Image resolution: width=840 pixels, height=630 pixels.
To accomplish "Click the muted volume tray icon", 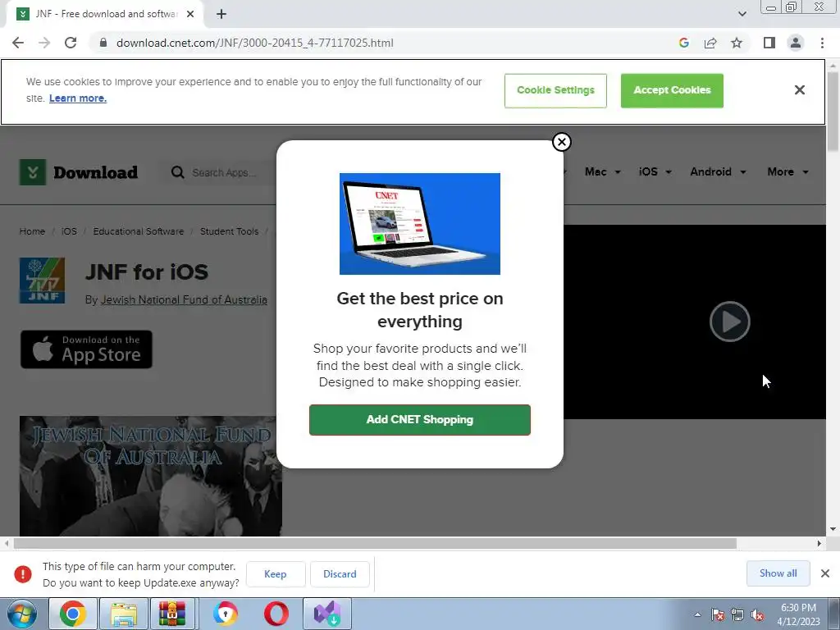I will pos(757,615).
